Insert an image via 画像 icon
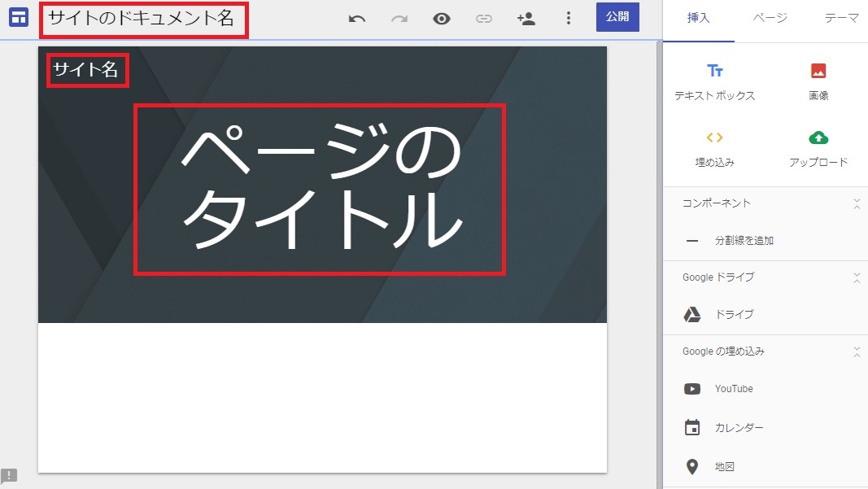 pos(818,71)
